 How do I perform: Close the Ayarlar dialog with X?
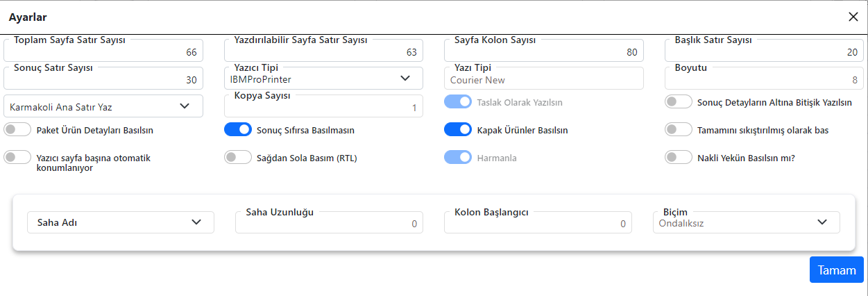(853, 17)
